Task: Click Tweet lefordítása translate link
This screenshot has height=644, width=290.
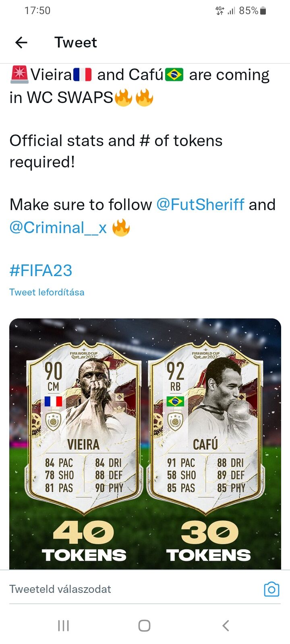Action: 47,292
